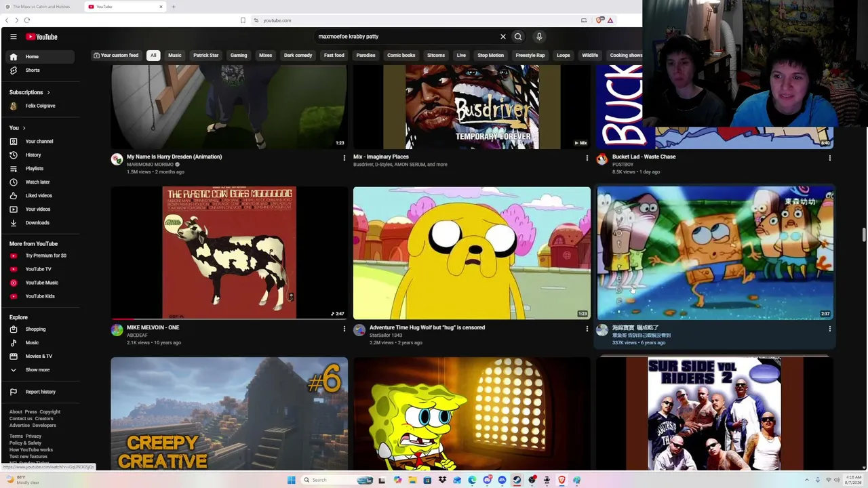Open Report history page
The width and height of the screenshot is (868, 488).
coord(41,392)
